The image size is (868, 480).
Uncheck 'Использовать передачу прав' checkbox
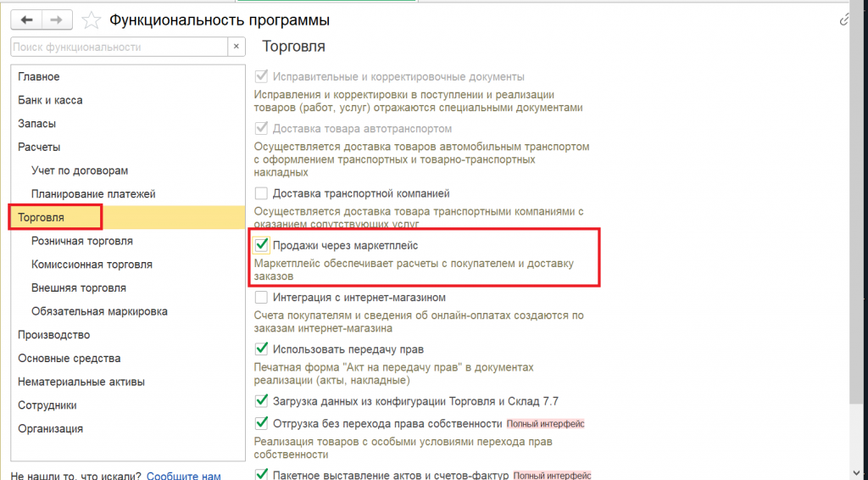(261, 349)
